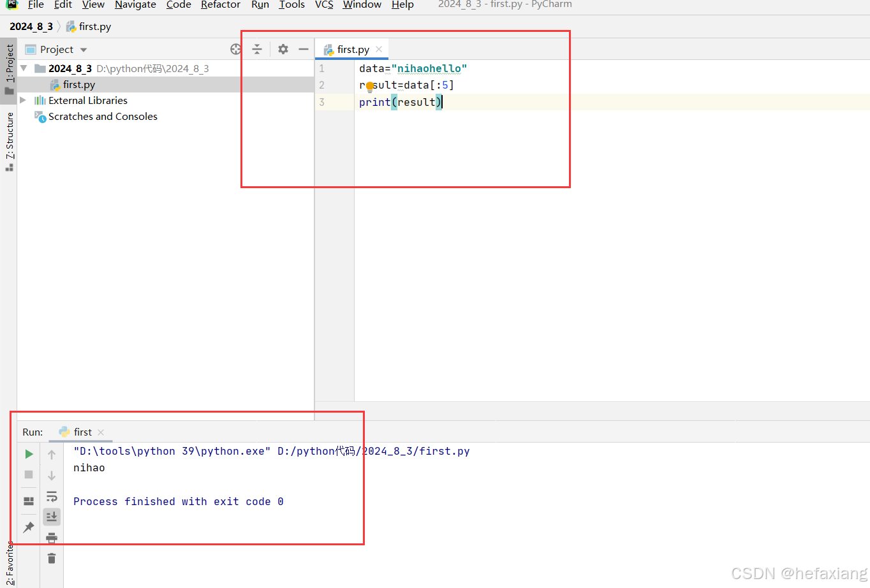Open the VCS menu
Viewport: 870px width, 588px height.
click(x=324, y=5)
